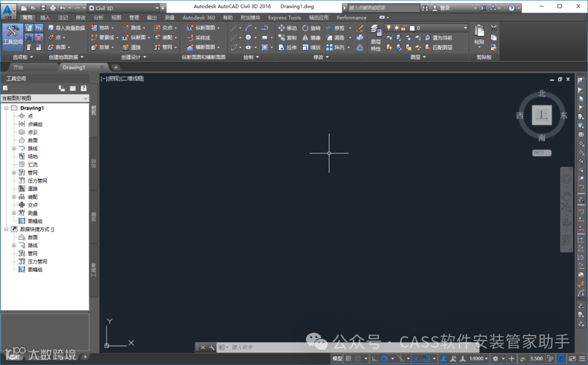Toggle polar tracking in status bar

[384, 358]
